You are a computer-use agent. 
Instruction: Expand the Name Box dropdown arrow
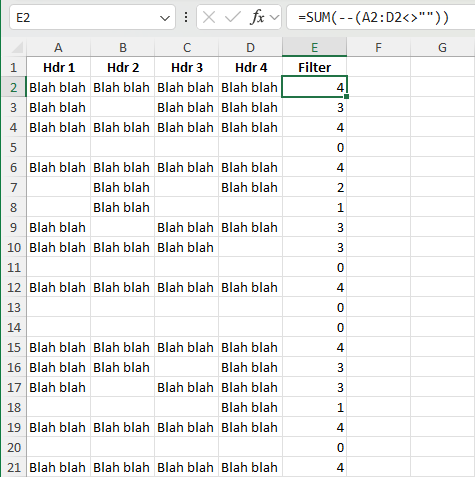tap(165, 18)
